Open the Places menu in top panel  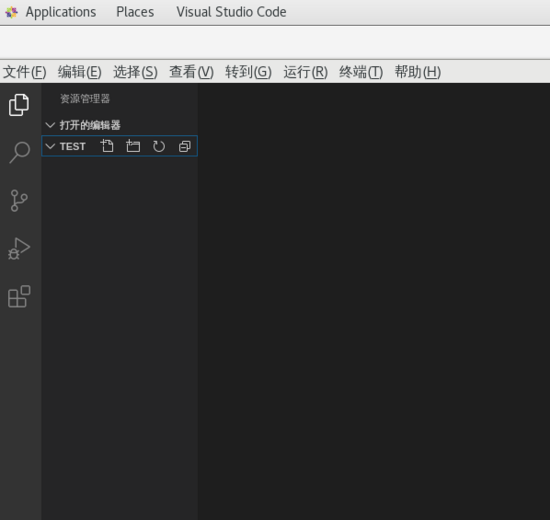click(135, 12)
